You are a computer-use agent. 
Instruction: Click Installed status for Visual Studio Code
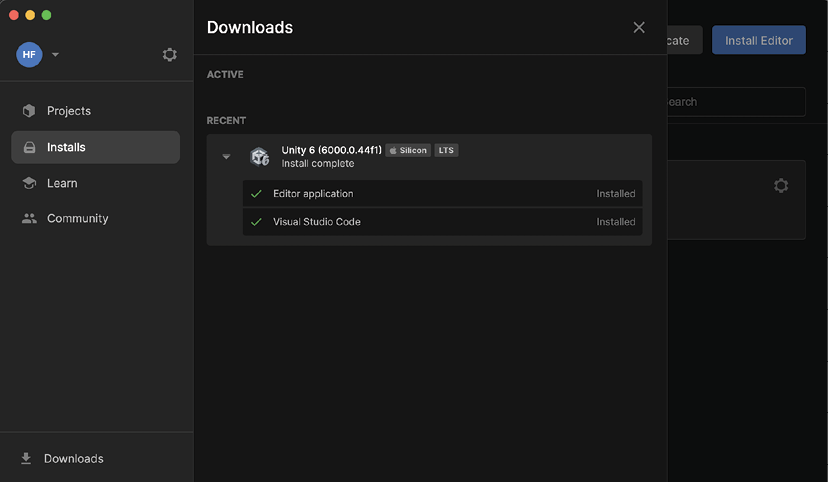[x=616, y=222]
